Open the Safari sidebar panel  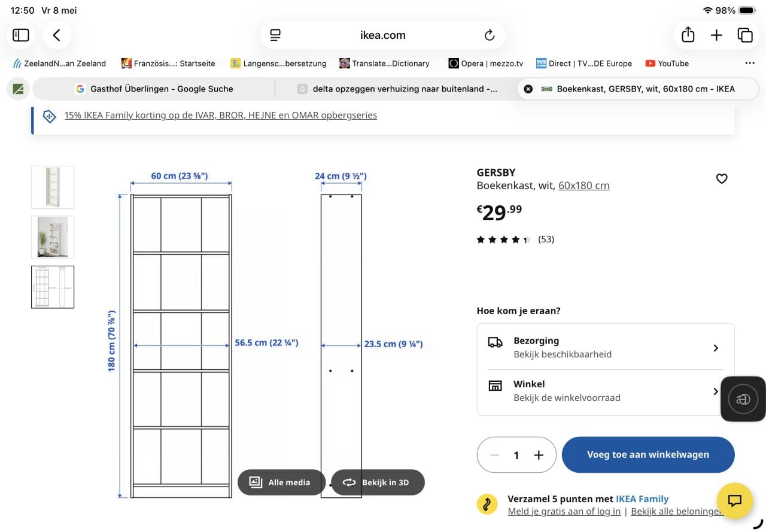point(21,35)
